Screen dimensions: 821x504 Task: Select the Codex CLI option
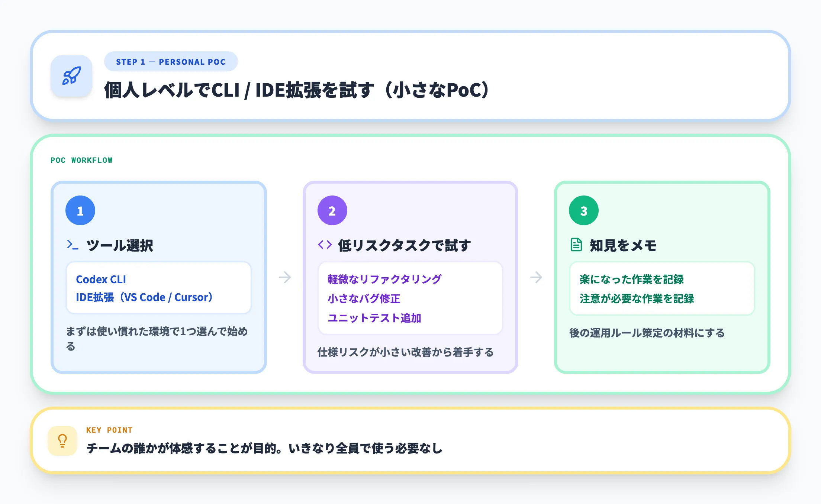[101, 279]
